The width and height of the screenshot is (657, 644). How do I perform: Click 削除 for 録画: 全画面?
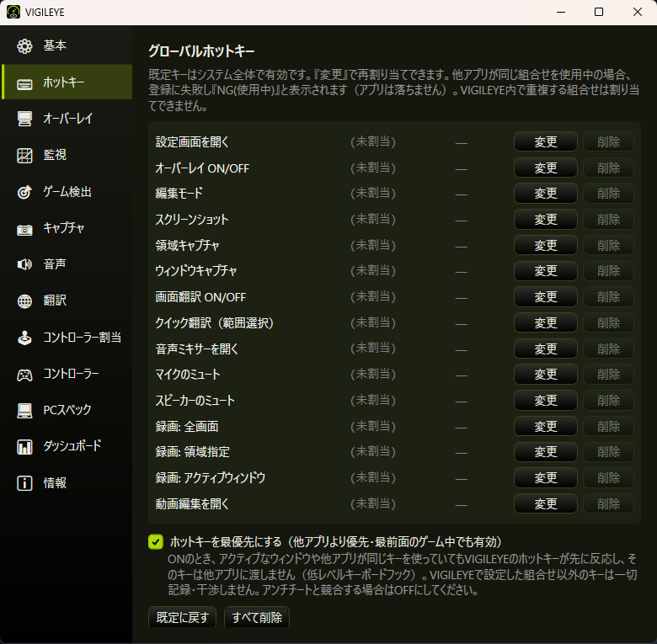pyautogui.click(x=608, y=426)
